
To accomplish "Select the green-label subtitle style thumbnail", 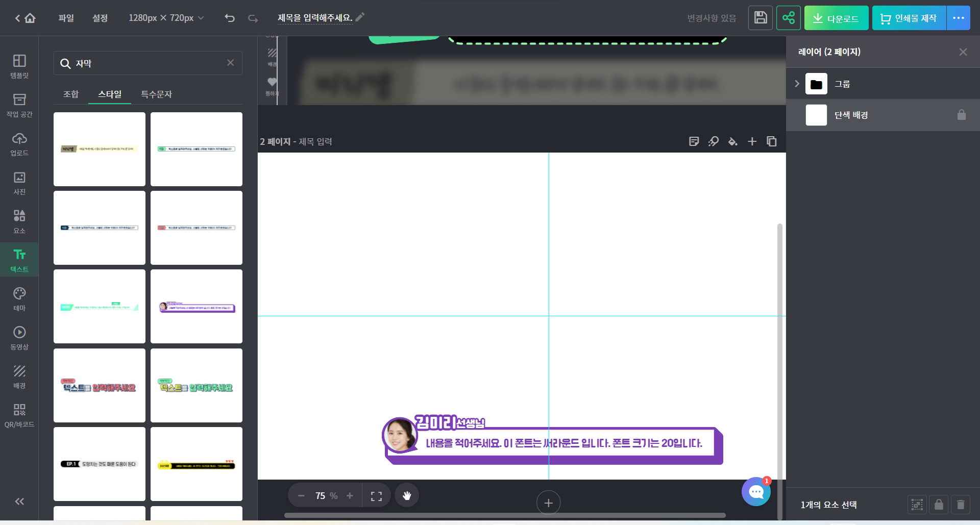I will (197, 149).
